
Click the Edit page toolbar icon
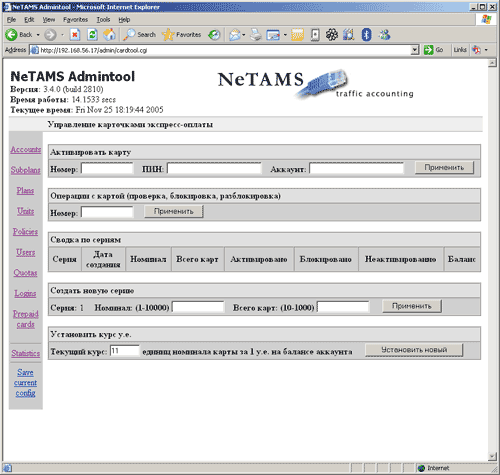click(x=273, y=35)
